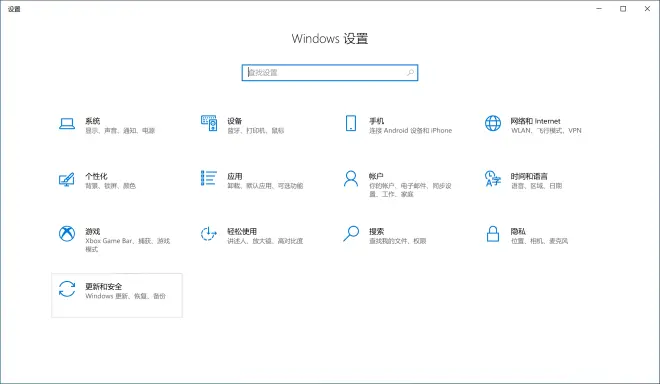Click the 帐户 category title
Screen dimensions: 660x384
click(377, 176)
